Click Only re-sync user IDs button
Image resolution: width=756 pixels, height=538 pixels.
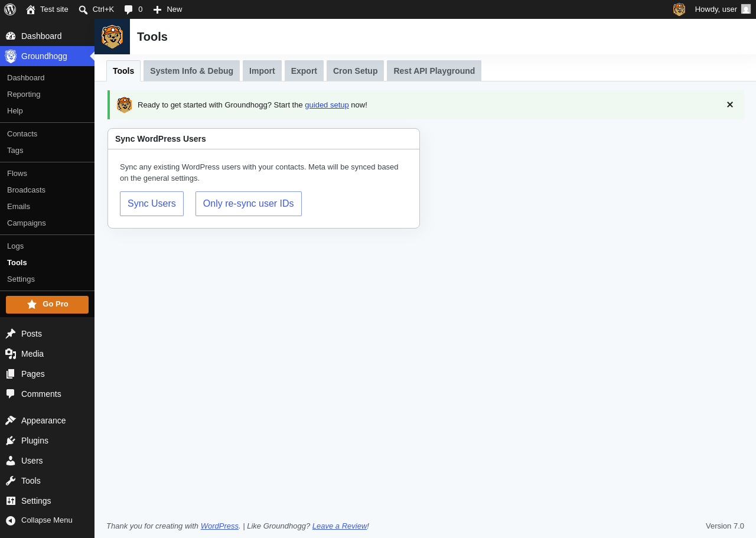click(249, 204)
